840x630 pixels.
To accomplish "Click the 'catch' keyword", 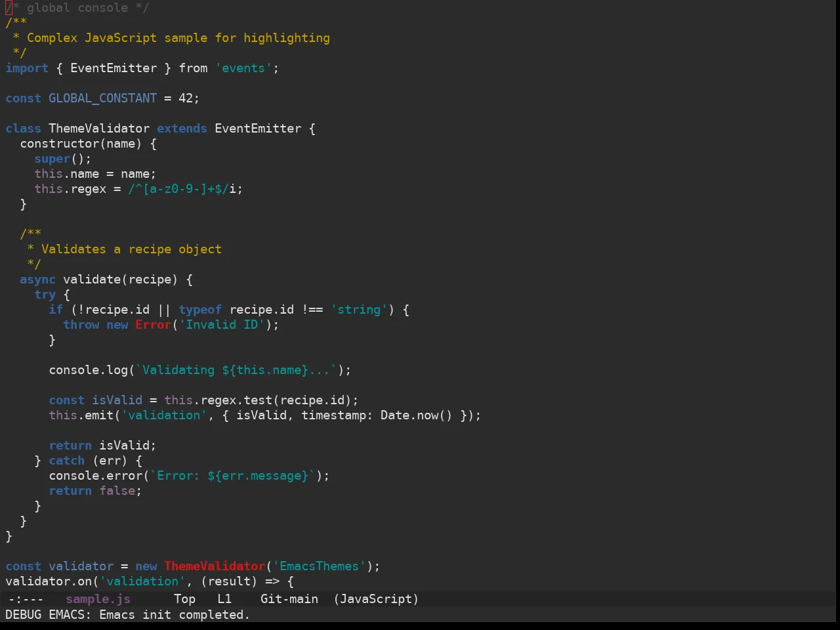I will point(66,461).
